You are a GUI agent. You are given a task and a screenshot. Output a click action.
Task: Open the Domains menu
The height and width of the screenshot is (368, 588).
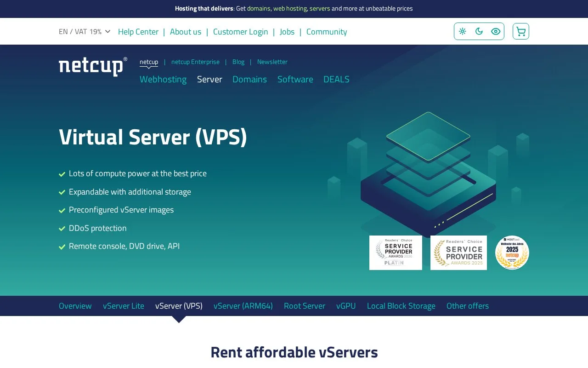[x=249, y=79]
